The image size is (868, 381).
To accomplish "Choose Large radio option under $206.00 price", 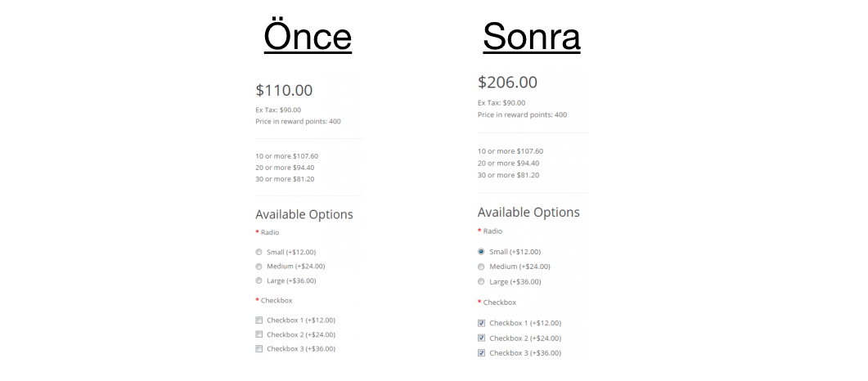I will click(481, 281).
